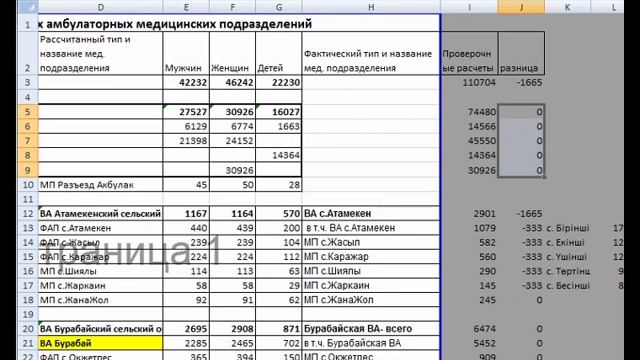Click cell 'МП с.ЖанаЖол' in column H
This screenshot has height=360, width=640.
371,300
